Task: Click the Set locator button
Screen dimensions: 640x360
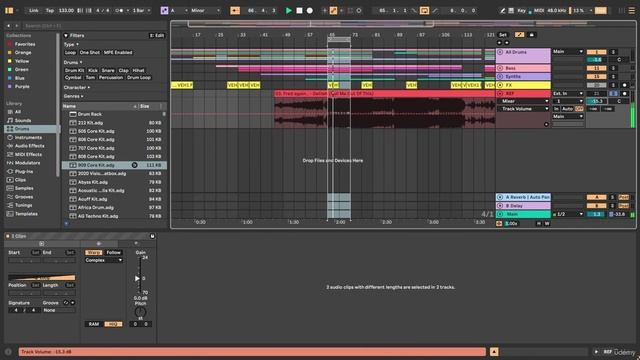Action: [x=503, y=35]
